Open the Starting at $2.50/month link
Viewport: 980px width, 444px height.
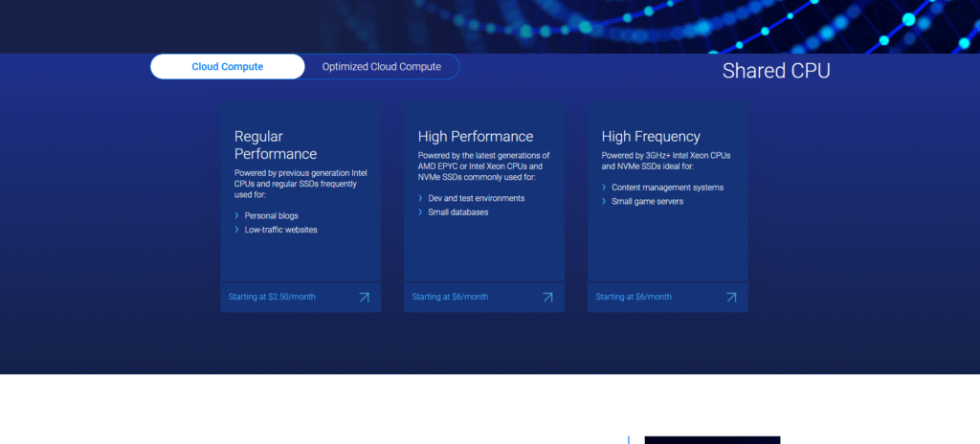(272, 297)
